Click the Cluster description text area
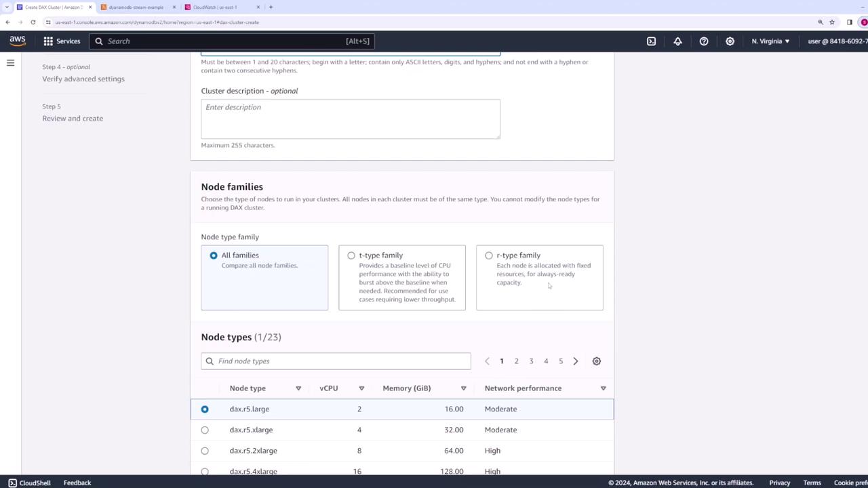 [x=351, y=119]
